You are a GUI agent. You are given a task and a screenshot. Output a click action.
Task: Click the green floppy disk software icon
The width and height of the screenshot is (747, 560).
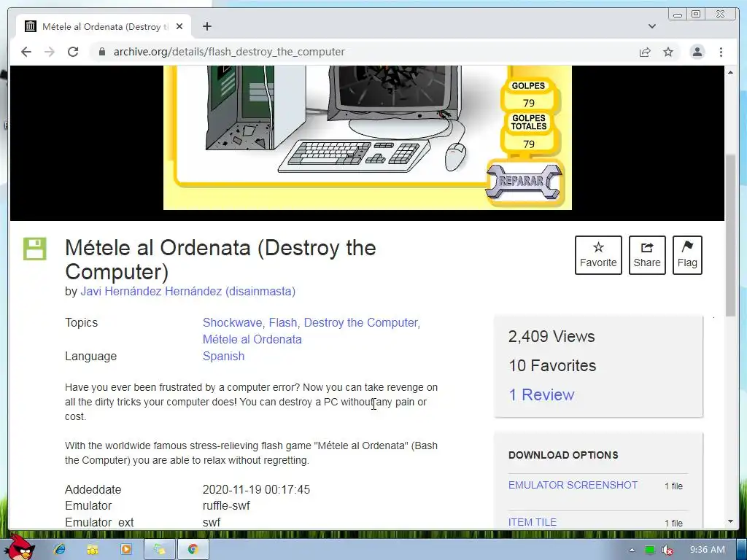click(35, 249)
